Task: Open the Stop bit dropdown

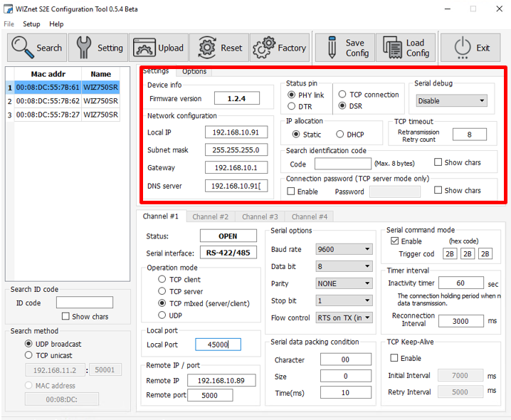Action: (344, 300)
